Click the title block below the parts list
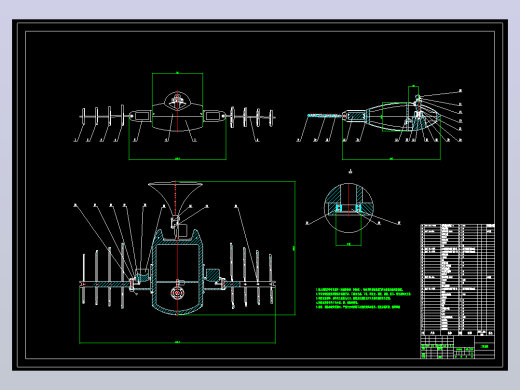This screenshot has height=390, width=520. (x=457, y=347)
